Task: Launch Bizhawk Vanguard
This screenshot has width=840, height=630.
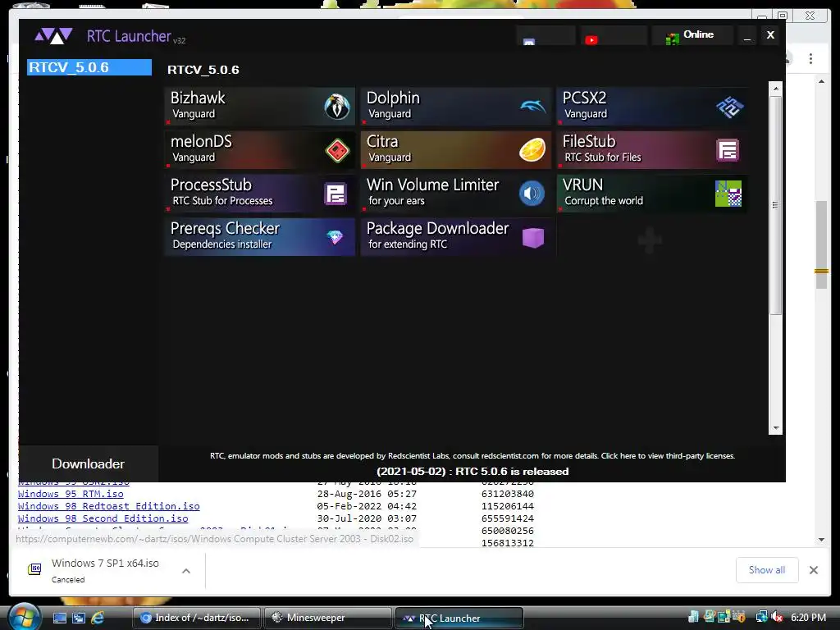Action: (x=260, y=106)
